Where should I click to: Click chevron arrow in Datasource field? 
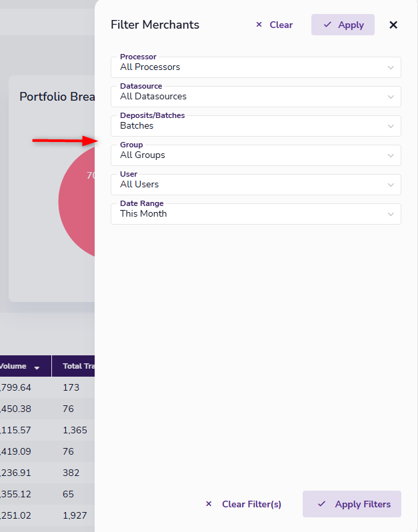[391, 97]
